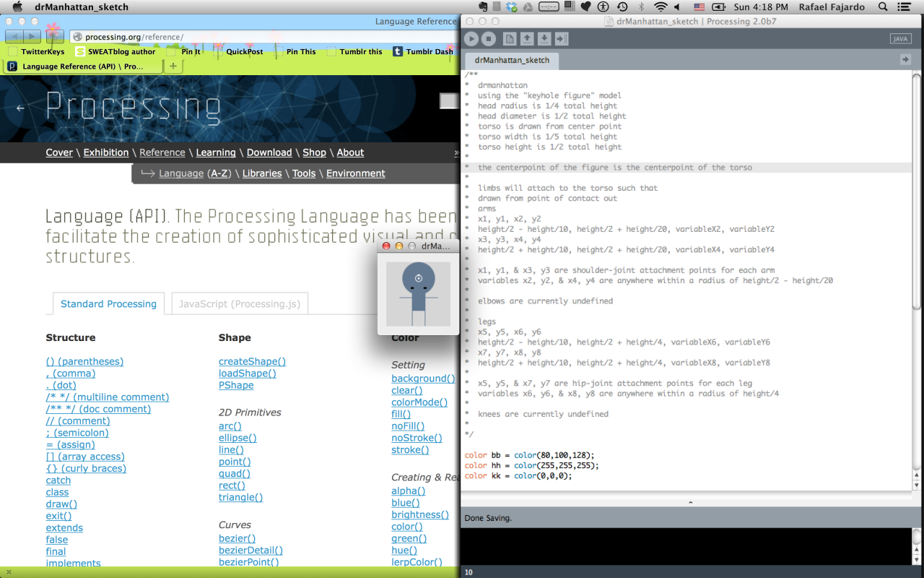Viewport: 924px width, 578px height.
Task: Click the Save sketch down-arrow icon
Action: click(544, 39)
